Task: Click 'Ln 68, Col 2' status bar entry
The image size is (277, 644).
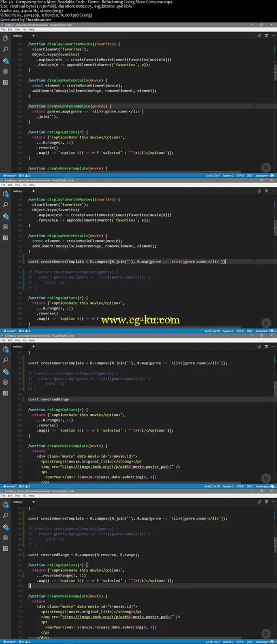Action: pos(212,641)
